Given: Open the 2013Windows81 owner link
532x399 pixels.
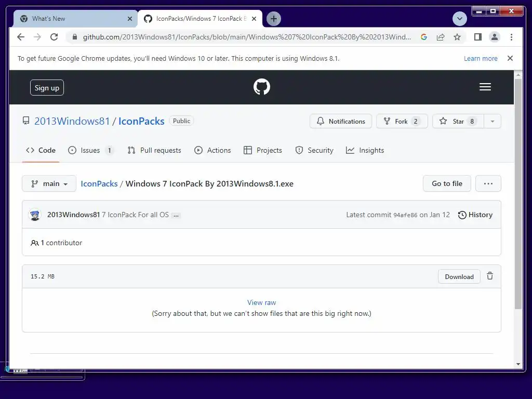Looking at the screenshot, I should tap(72, 121).
